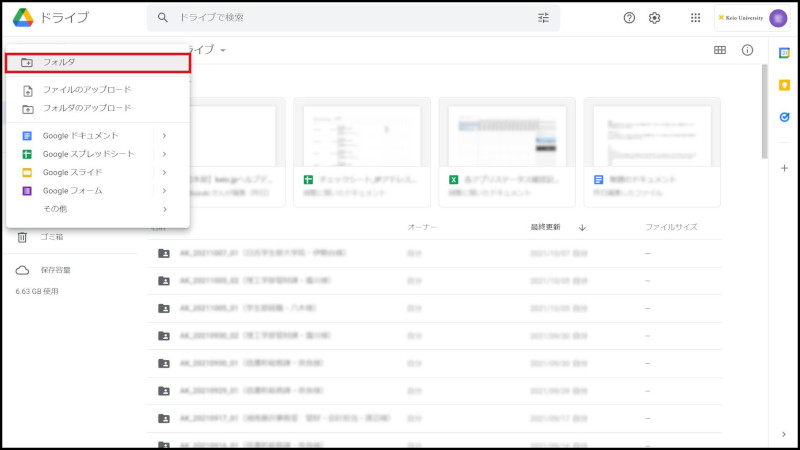Open search filter options icon

(x=544, y=18)
